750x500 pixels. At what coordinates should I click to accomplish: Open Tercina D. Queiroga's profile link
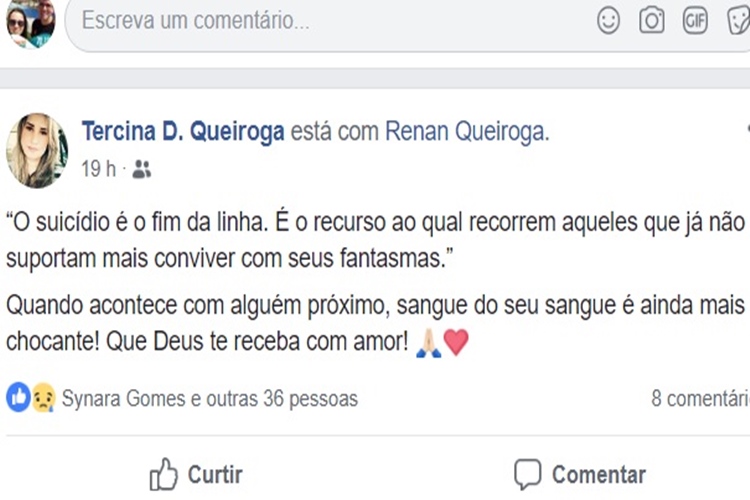click(x=182, y=133)
